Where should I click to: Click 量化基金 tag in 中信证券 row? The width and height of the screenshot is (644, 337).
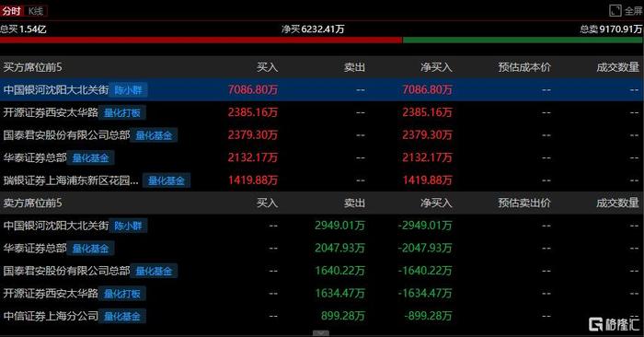[122, 316]
